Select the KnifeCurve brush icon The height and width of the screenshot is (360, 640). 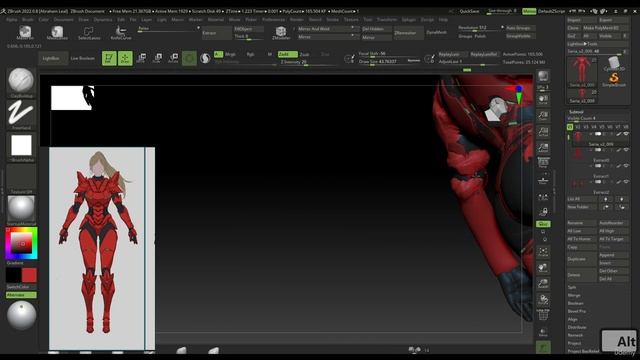click(121, 33)
